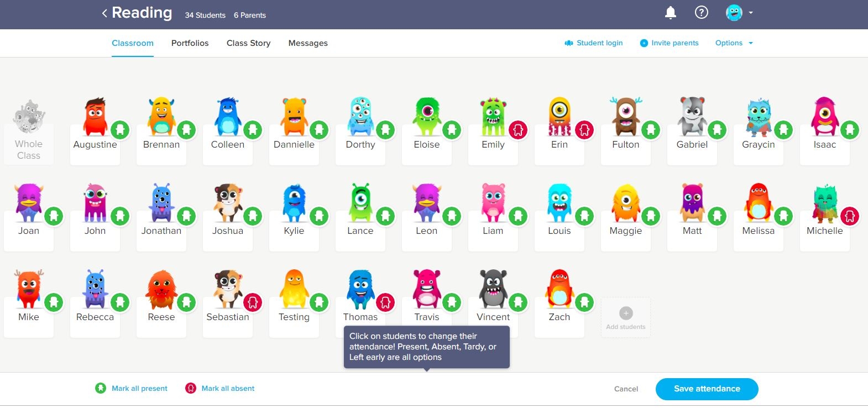Click the Cancel link
The height and width of the screenshot is (408, 868).
pyautogui.click(x=626, y=389)
